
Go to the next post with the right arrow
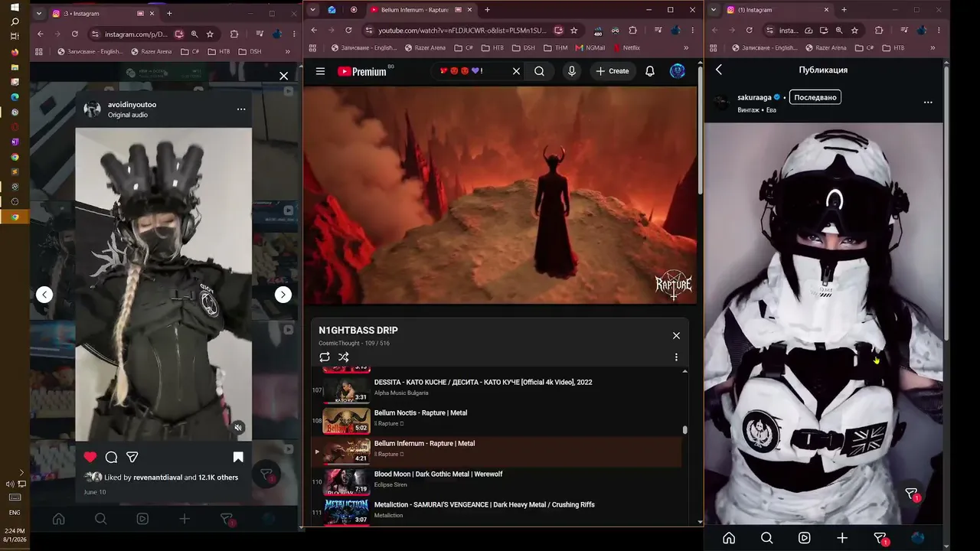pyautogui.click(x=283, y=295)
